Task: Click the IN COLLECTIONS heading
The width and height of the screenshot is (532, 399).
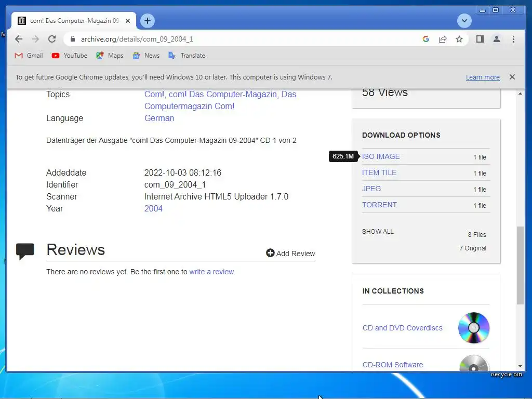Action: [393, 291]
